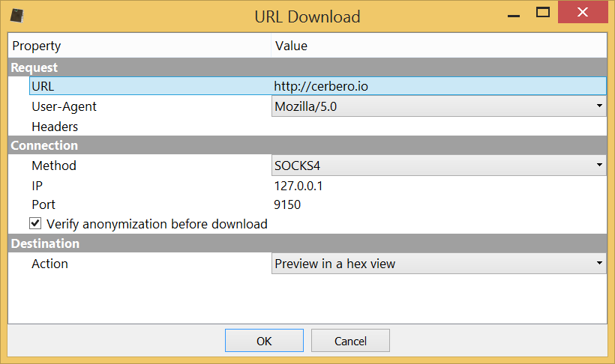This screenshot has width=615, height=364.
Task: Select the Request section header
Action: coord(307,67)
